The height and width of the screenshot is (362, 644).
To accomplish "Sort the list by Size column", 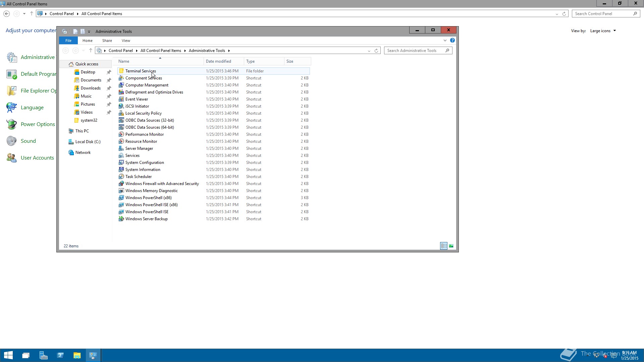I will [x=298, y=61].
